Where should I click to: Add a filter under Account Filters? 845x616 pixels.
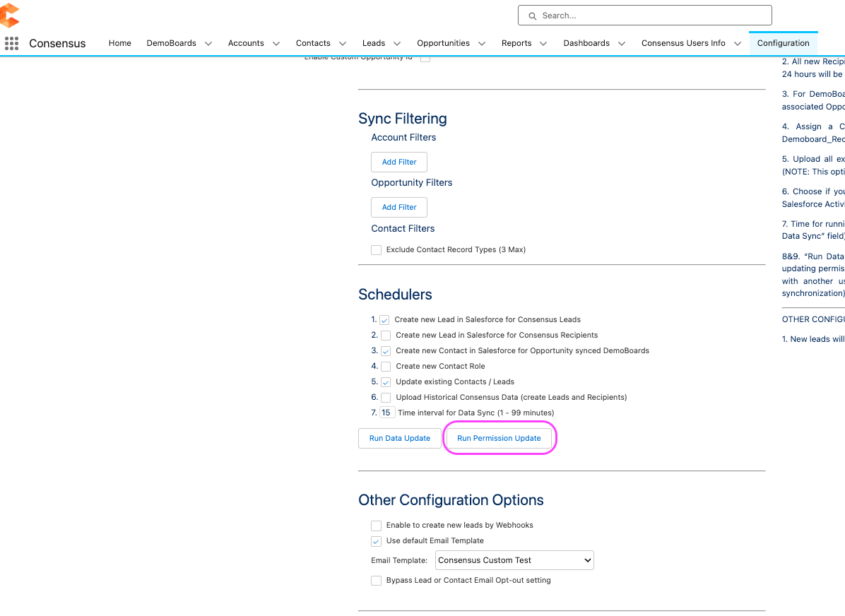[x=398, y=162]
